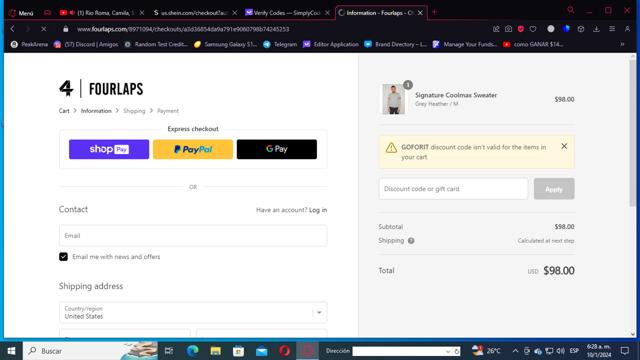This screenshot has width=640, height=360.
Task: Focus the Email input field
Action: [x=193, y=236]
